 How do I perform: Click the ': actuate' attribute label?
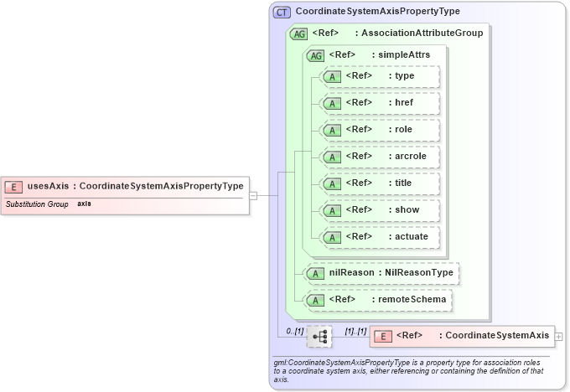[x=408, y=236]
